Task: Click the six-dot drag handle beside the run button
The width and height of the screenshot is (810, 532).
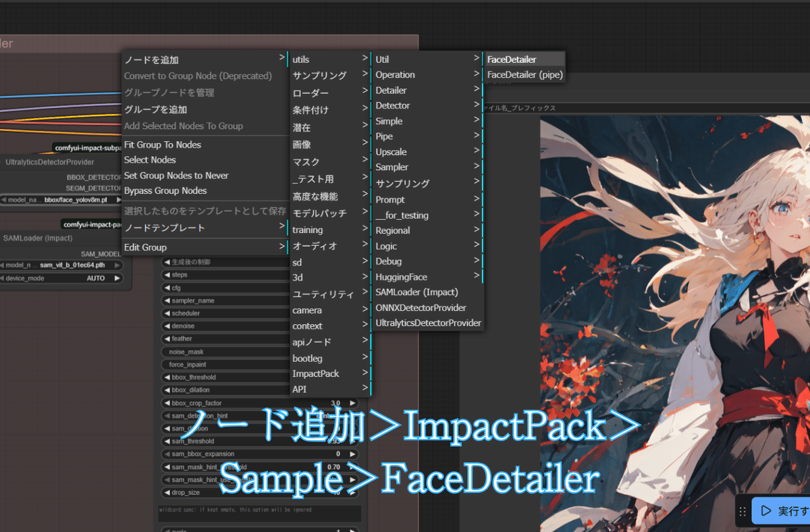Action: [x=742, y=511]
